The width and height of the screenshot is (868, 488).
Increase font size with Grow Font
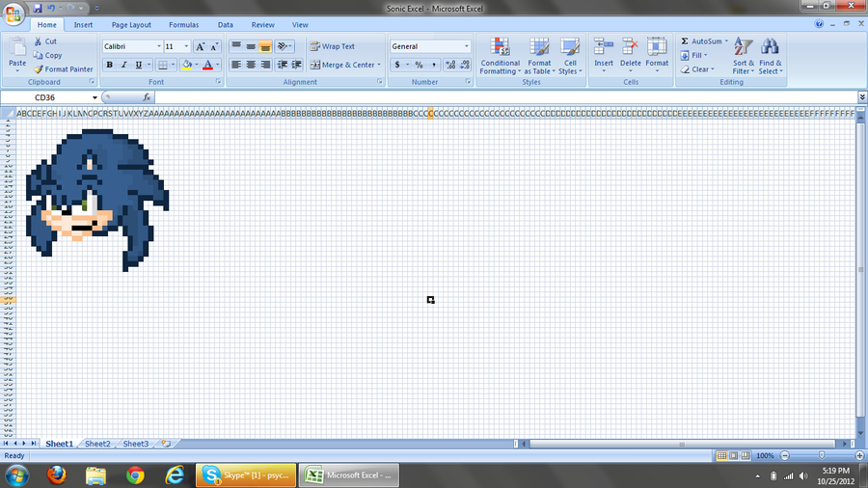(x=201, y=46)
